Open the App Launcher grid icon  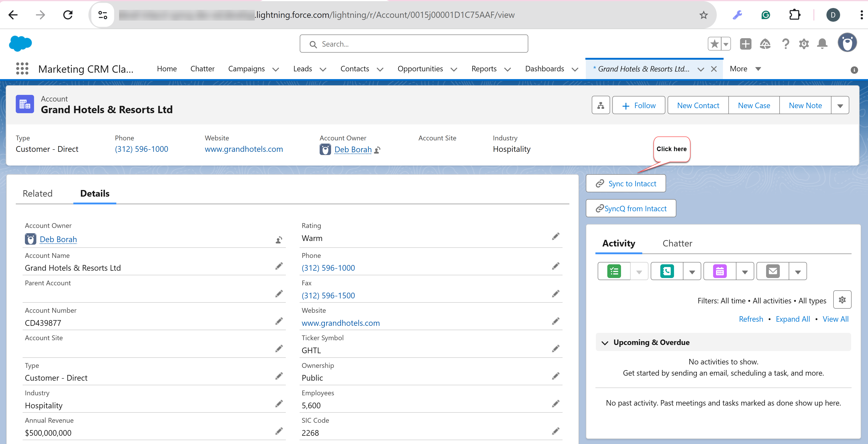(x=22, y=69)
